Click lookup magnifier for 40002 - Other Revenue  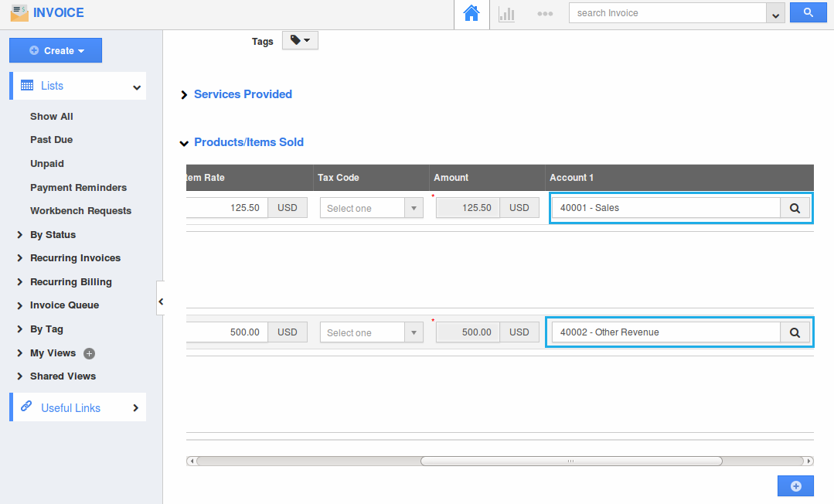(795, 332)
